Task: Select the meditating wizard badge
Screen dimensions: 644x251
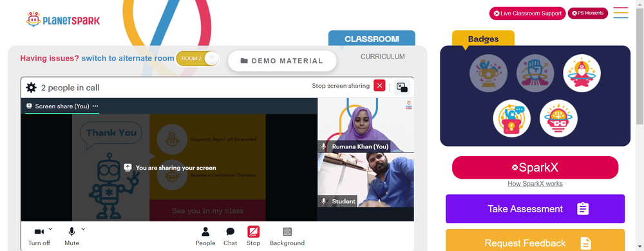Action: click(x=582, y=74)
